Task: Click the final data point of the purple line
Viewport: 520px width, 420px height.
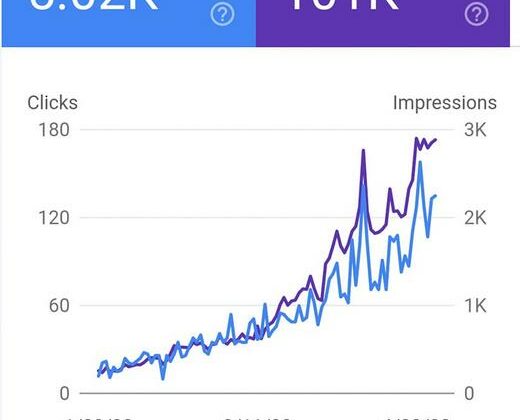Action: [x=436, y=140]
